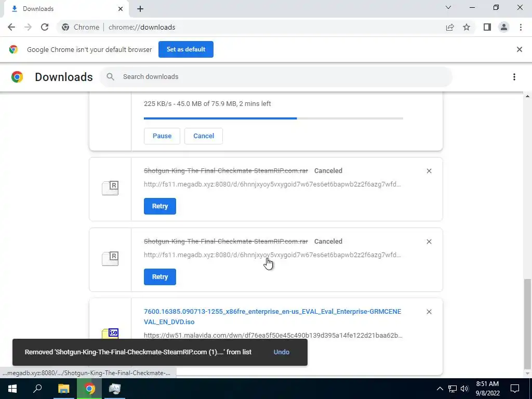532x399 pixels.
Task: Click the Chrome taskbar icon
Action: pyautogui.click(x=89, y=389)
